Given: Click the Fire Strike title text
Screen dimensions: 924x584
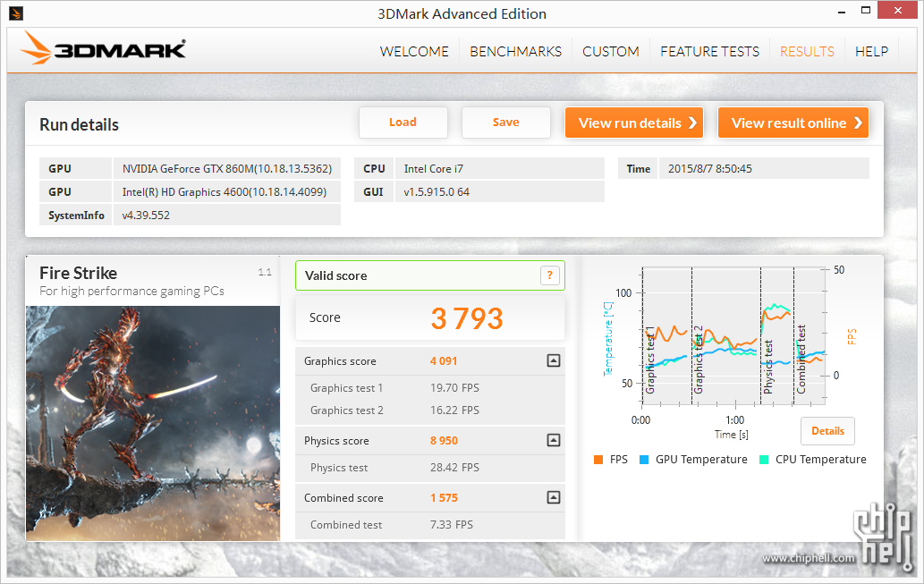Looking at the screenshot, I should pos(79,274).
